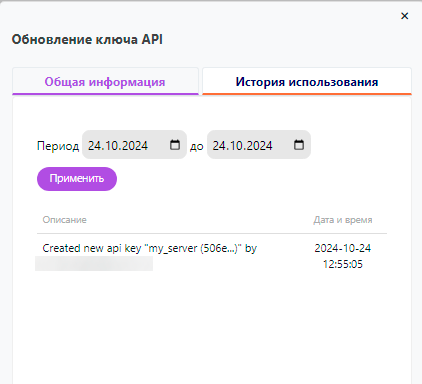Select the month segment of the end date

(x=232, y=146)
